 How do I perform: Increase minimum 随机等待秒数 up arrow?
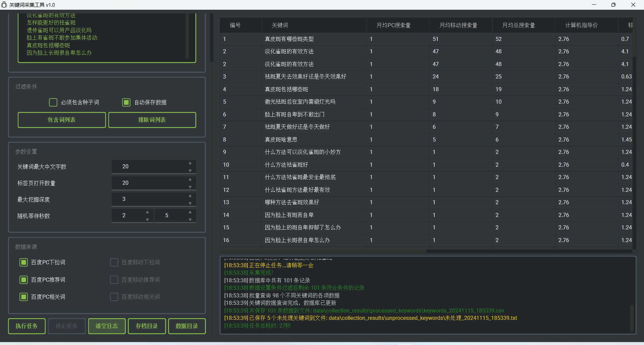click(147, 212)
